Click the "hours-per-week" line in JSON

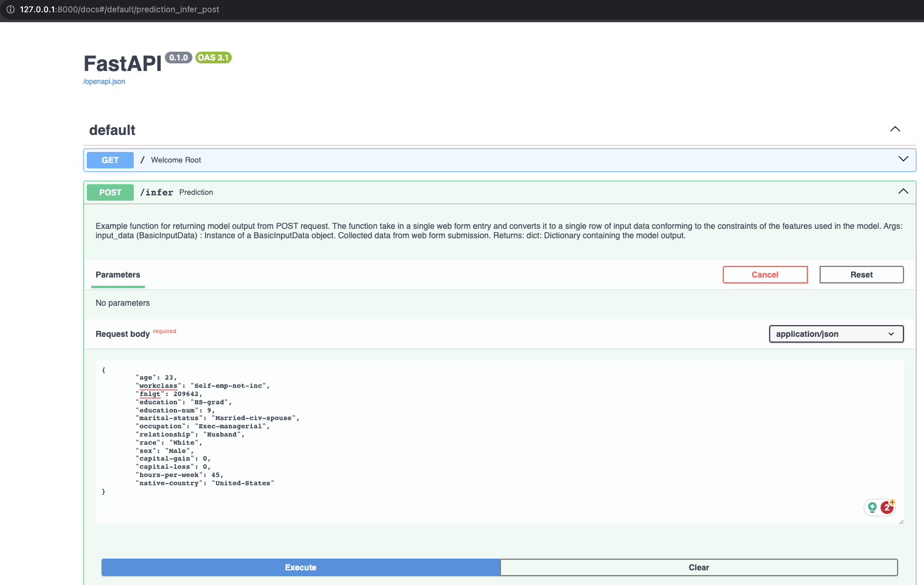pos(180,475)
